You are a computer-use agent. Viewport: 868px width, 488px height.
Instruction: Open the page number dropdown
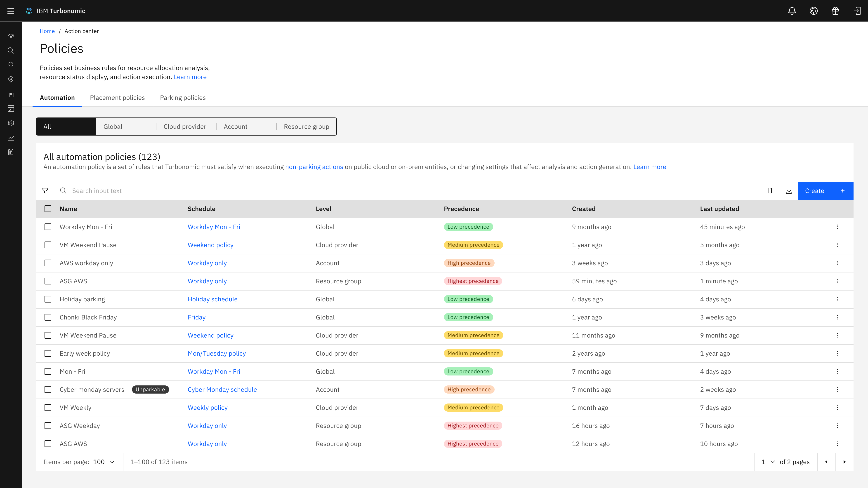768,462
